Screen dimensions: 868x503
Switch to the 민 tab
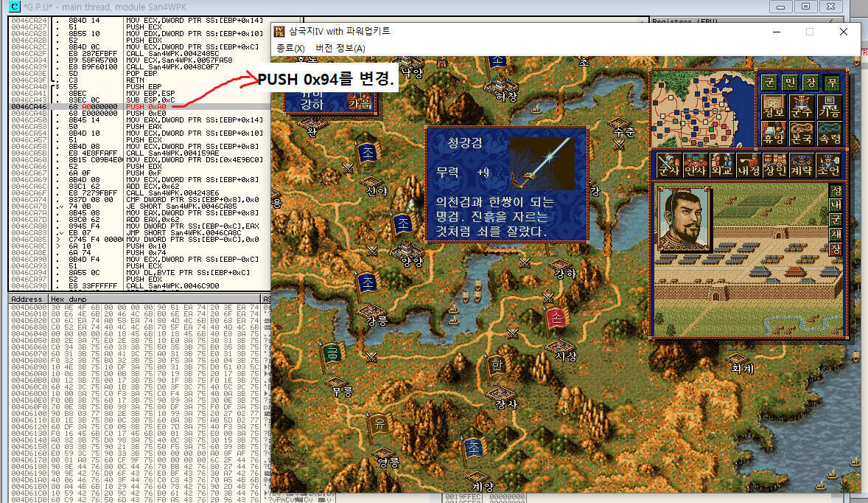tap(790, 83)
